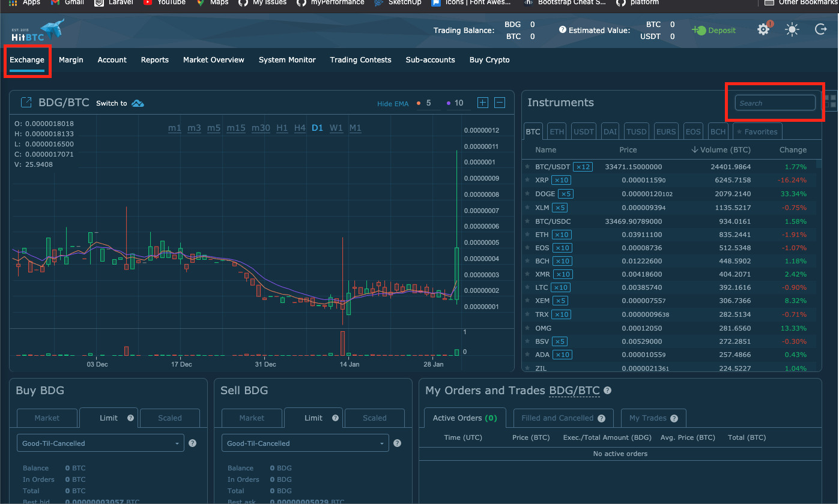Select W1 chart timeframe
The image size is (839, 504).
click(x=336, y=128)
